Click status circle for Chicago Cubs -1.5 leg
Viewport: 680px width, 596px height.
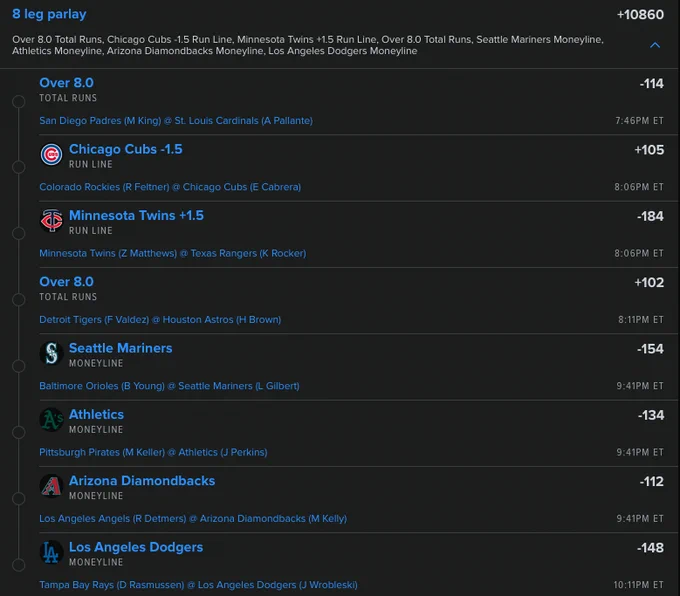[18, 167]
